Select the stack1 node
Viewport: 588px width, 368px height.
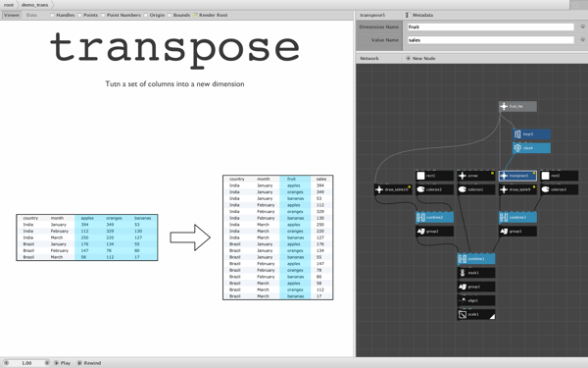476,273
